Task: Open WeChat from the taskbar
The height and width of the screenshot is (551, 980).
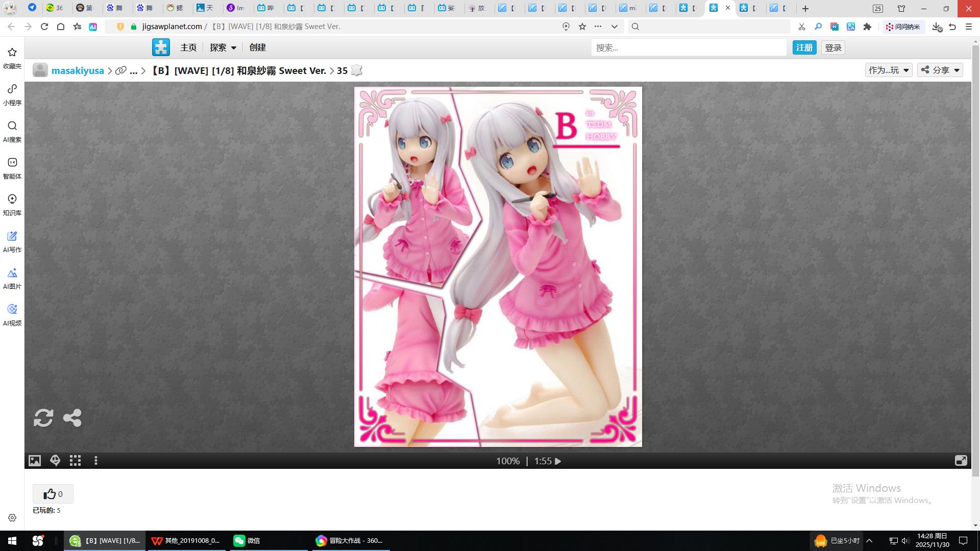Action: 248,541
